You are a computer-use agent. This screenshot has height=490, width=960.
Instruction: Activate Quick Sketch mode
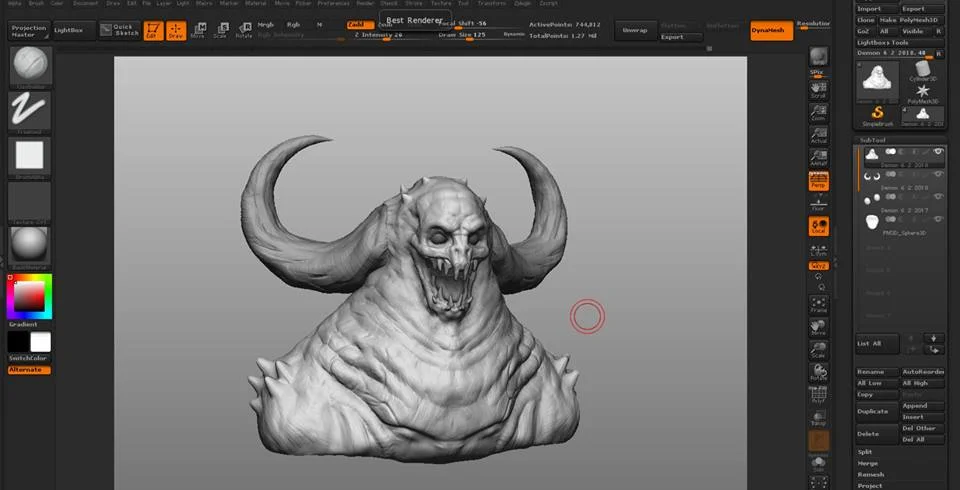119,31
